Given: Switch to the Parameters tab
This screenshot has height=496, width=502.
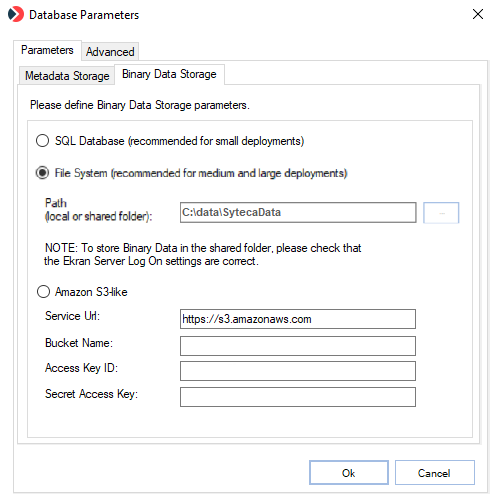Looking at the screenshot, I should coord(47,50).
